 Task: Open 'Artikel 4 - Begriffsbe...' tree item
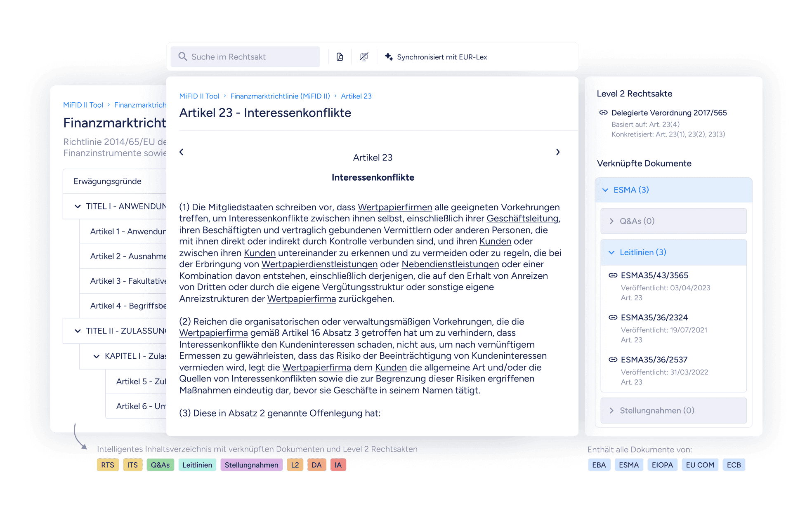point(123,306)
